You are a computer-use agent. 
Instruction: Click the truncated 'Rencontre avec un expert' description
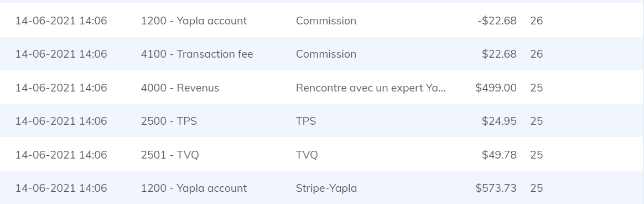[x=371, y=88]
